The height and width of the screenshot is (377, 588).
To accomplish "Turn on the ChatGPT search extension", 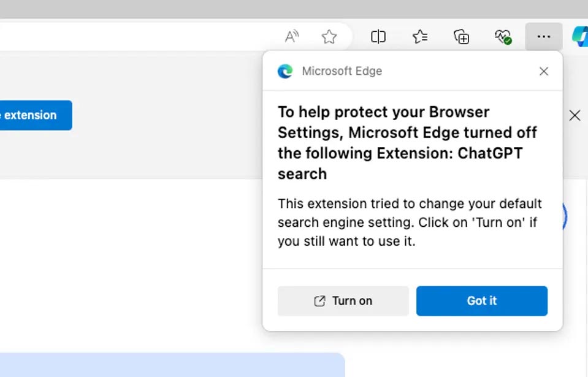I will 343,301.
